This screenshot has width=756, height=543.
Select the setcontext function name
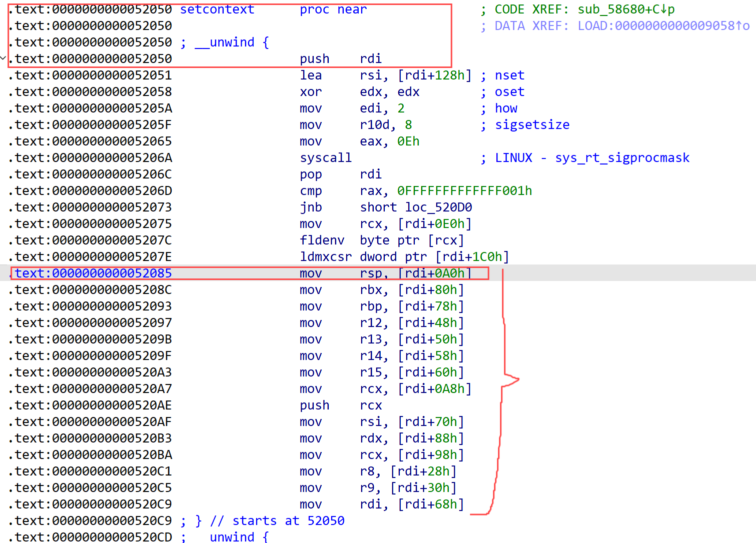pyautogui.click(x=217, y=9)
